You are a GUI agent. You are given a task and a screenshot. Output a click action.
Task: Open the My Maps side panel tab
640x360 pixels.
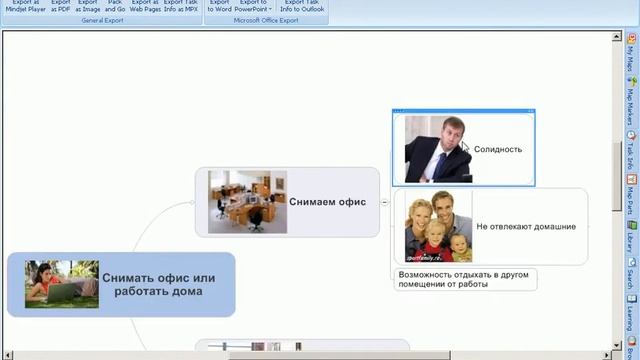(631, 53)
